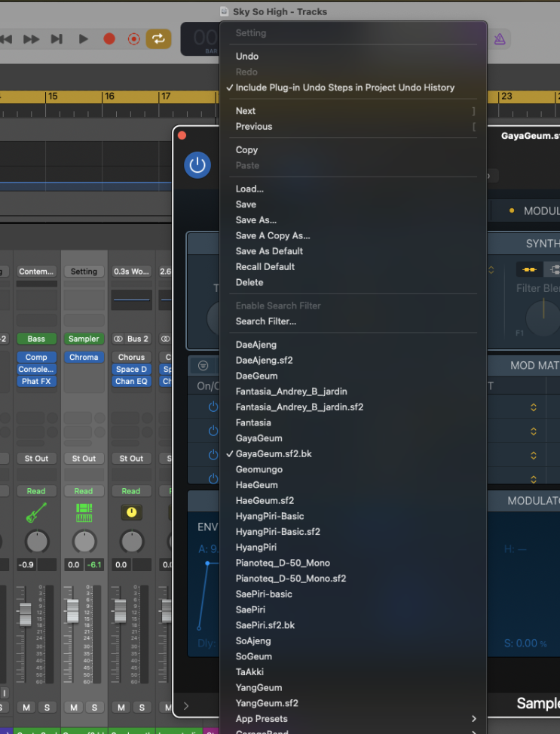Click the yellow metronome track icon
Viewport: 560px width, 734px height.
(x=131, y=513)
